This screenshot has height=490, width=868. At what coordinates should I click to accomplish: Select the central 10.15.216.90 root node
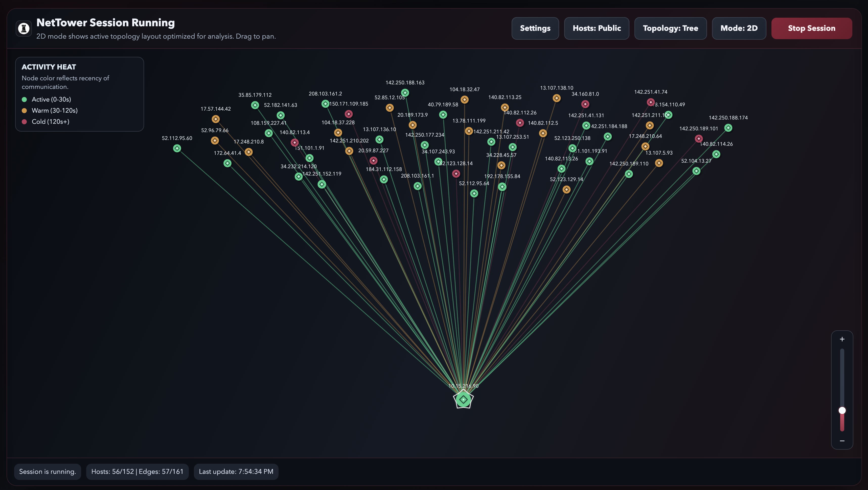(x=463, y=399)
